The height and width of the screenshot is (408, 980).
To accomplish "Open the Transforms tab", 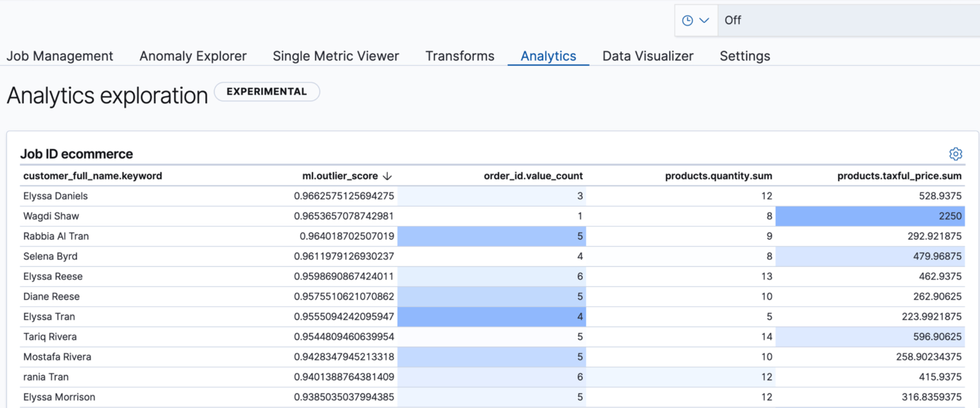I will pyautogui.click(x=460, y=56).
